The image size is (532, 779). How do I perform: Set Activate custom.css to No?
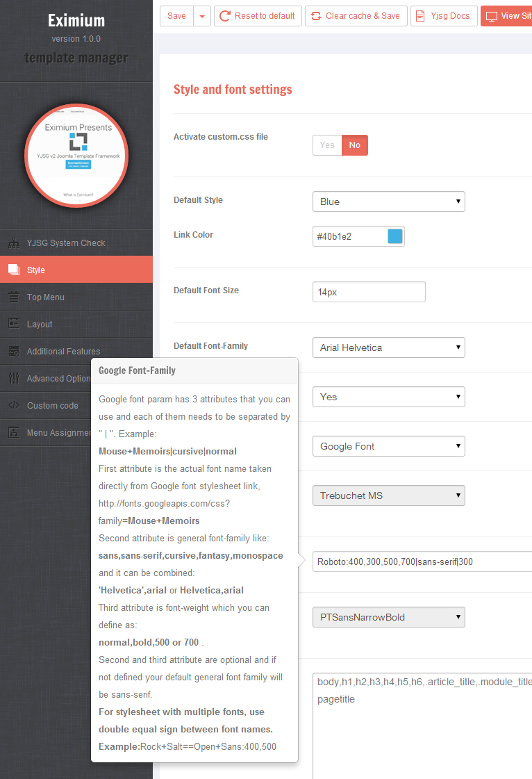355,145
